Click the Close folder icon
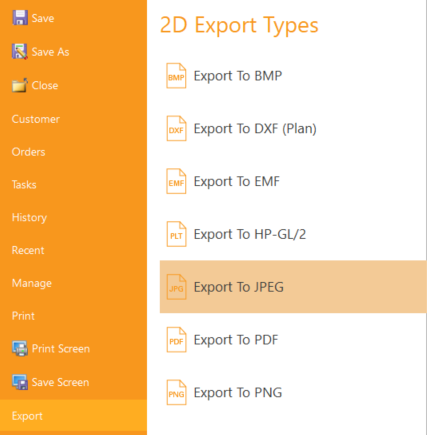This screenshot has height=435, width=427. click(x=20, y=85)
